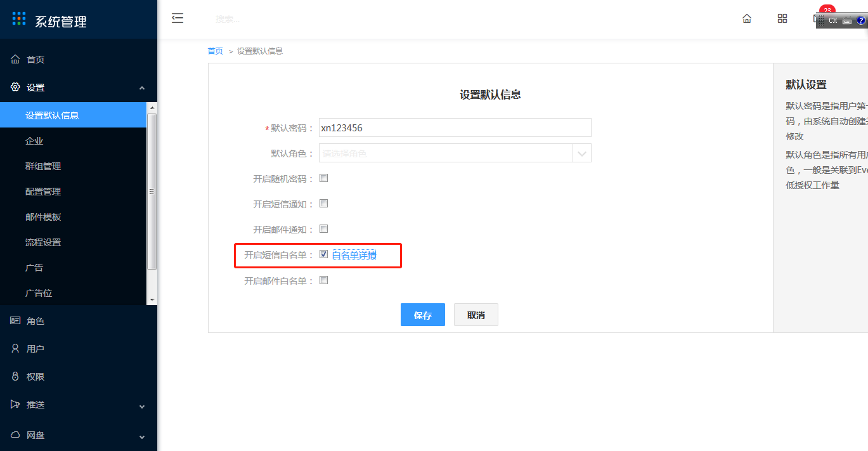Click the sidebar scrollbar down arrow
Image resolution: width=868 pixels, height=451 pixels.
[152, 299]
